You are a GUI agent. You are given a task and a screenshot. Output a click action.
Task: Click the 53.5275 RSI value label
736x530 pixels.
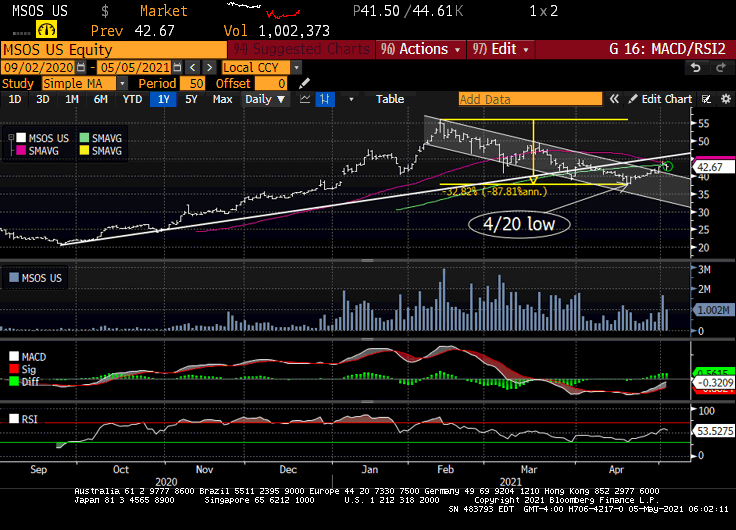tap(713, 431)
